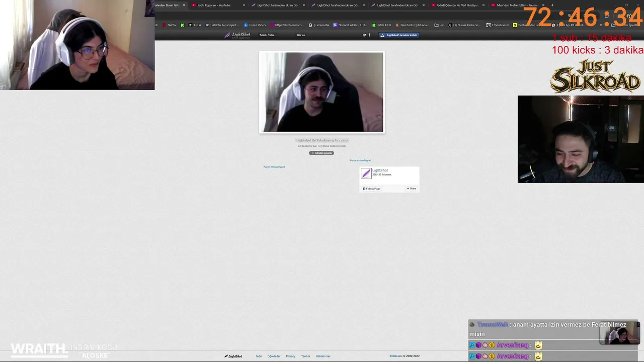Click the Reklam Ver footer link

click(x=324, y=356)
